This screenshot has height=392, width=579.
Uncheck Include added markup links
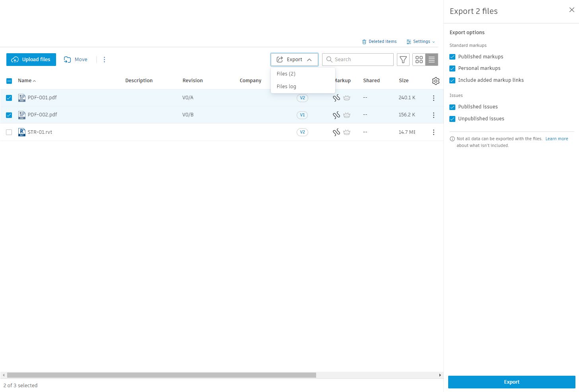coord(453,80)
